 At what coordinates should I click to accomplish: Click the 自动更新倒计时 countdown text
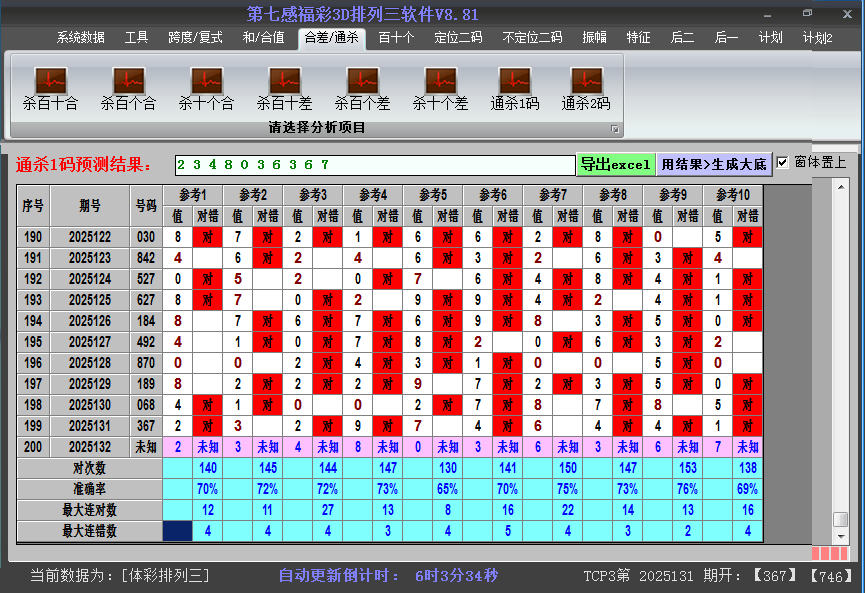[x=388, y=576]
